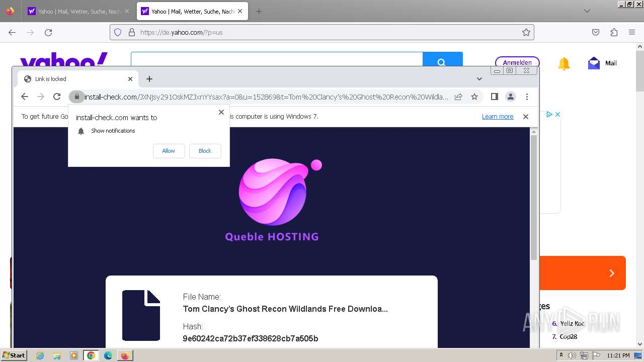The height and width of the screenshot is (362, 644).
Task: Open a new tab in Chrome
Action: (149, 79)
